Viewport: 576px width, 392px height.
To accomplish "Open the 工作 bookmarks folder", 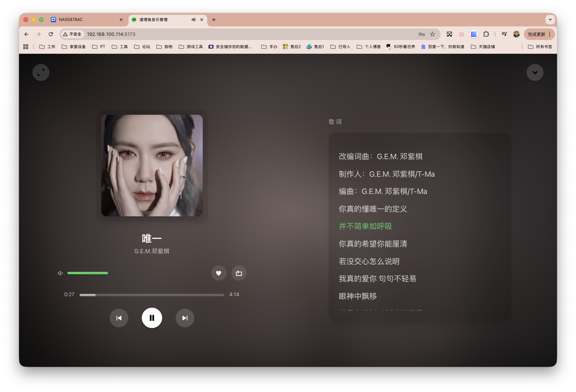I will tap(47, 46).
